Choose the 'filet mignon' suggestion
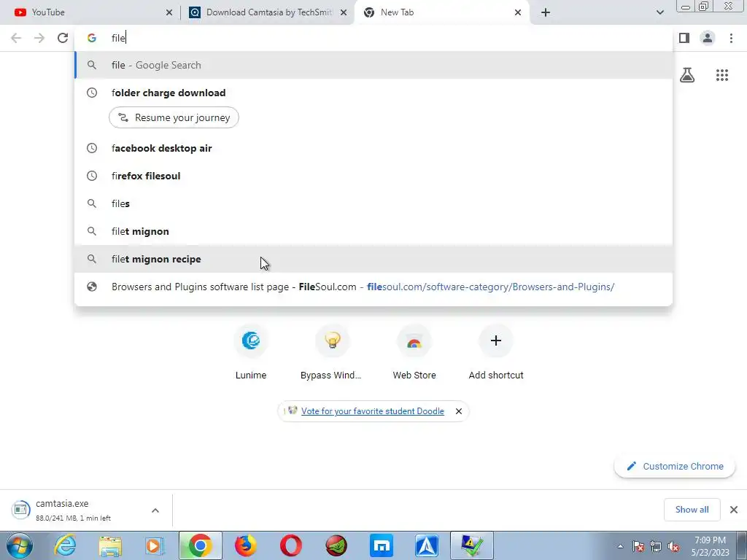The width and height of the screenshot is (747, 560). coord(373,231)
